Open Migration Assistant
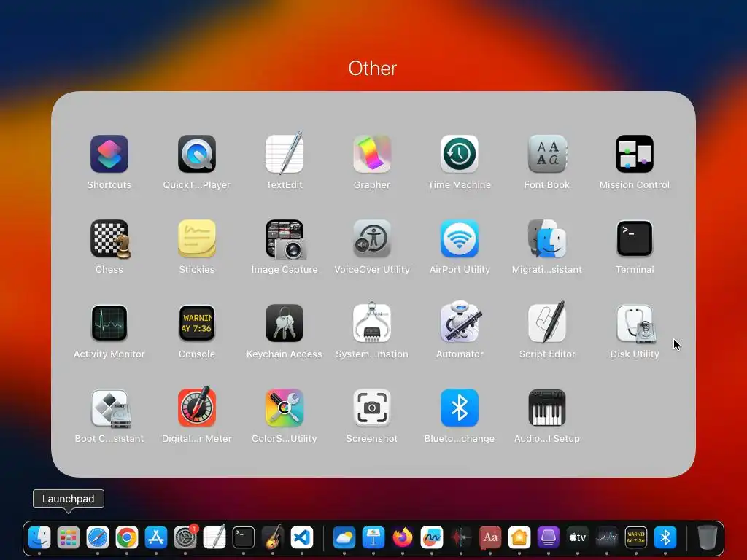 pos(547,238)
